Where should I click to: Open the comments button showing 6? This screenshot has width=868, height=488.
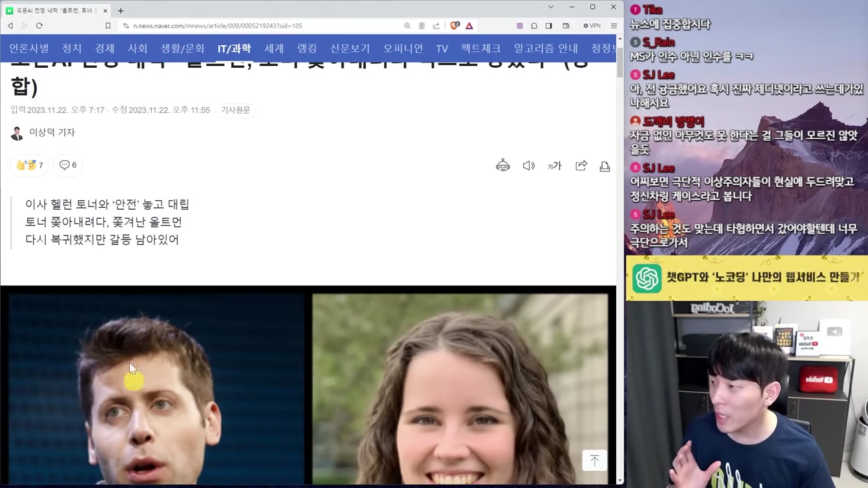[x=68, y=165]
